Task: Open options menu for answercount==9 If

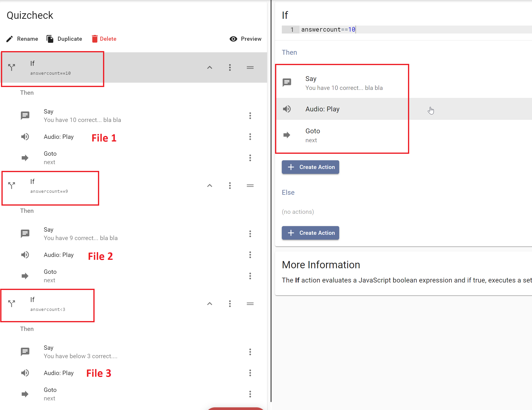Action: 230,186
